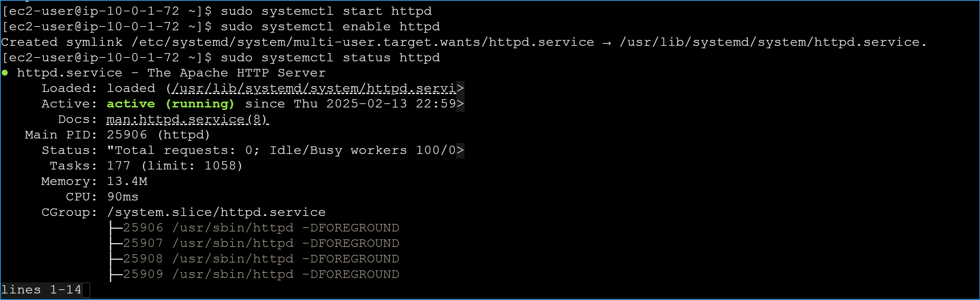Click the "sudo systemctl start httpd" command
The height and width of the screenshot is (300, 980).
click(326, 11)
